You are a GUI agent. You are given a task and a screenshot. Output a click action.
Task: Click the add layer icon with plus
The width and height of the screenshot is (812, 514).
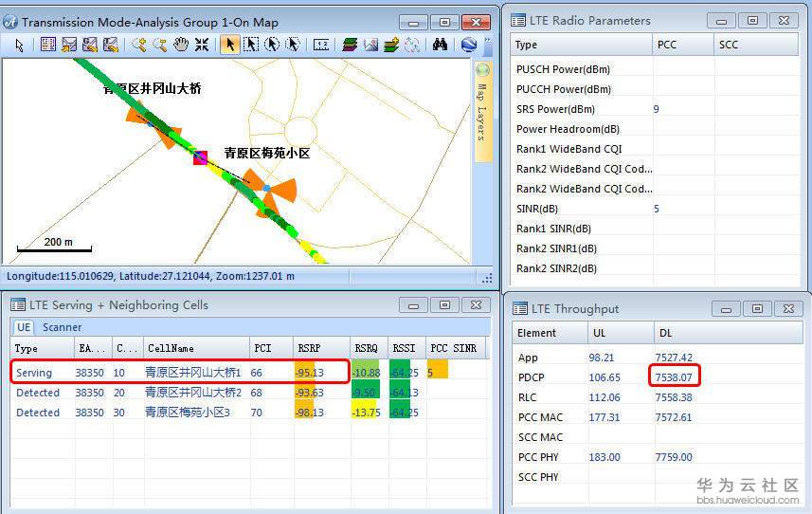[x=391, y=46]
